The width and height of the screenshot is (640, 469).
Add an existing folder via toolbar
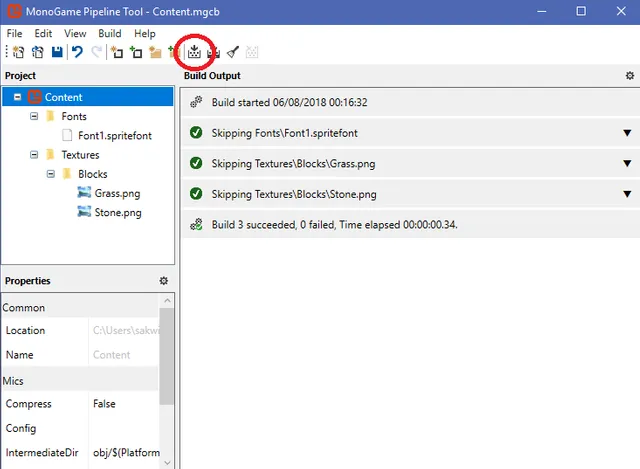tap(174, 52)
